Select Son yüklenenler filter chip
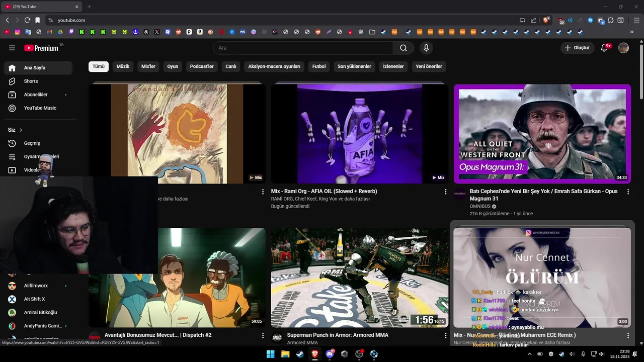This screenshot has height=362, width=644. point(354,66)
